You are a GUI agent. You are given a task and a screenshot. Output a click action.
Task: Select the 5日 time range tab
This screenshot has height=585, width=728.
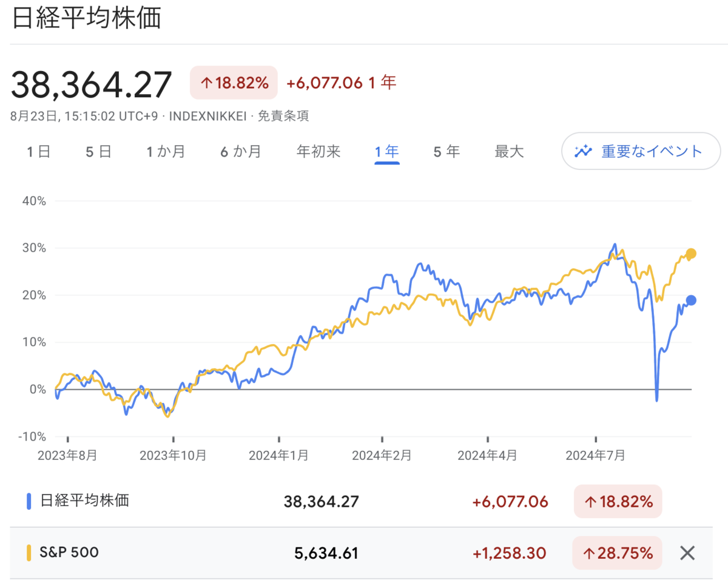[x=98, y=152]
